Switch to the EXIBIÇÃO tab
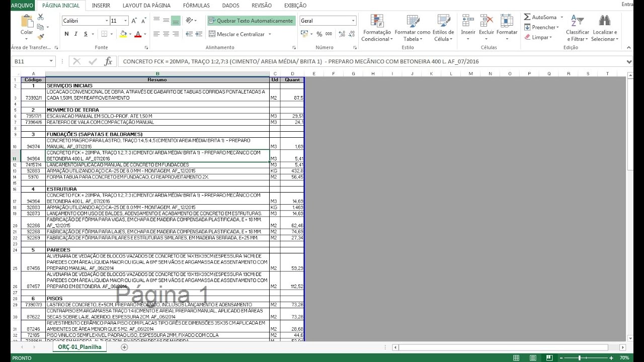 pos(295,6)
